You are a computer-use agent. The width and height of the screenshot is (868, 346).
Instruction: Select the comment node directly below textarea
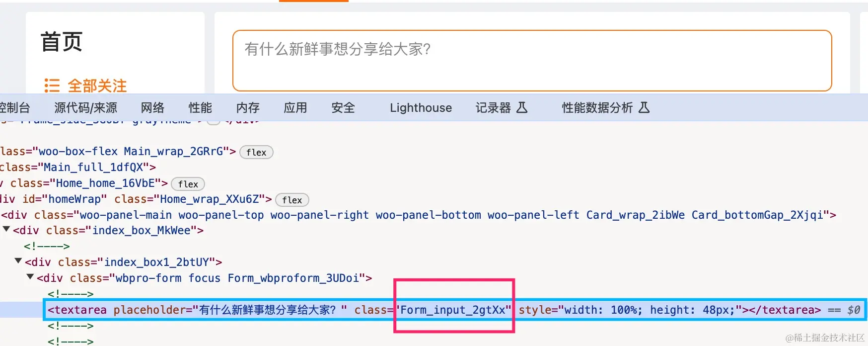pyautogui.click(x=71, y=326)
